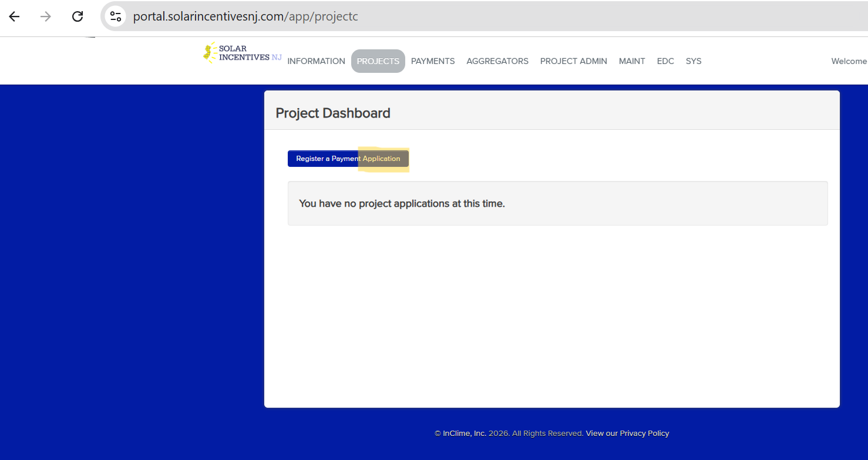Reload the page with the refresh icon
Image resolution: width=868 pixels, height=460 pixels.
click(x=78, y=16)
